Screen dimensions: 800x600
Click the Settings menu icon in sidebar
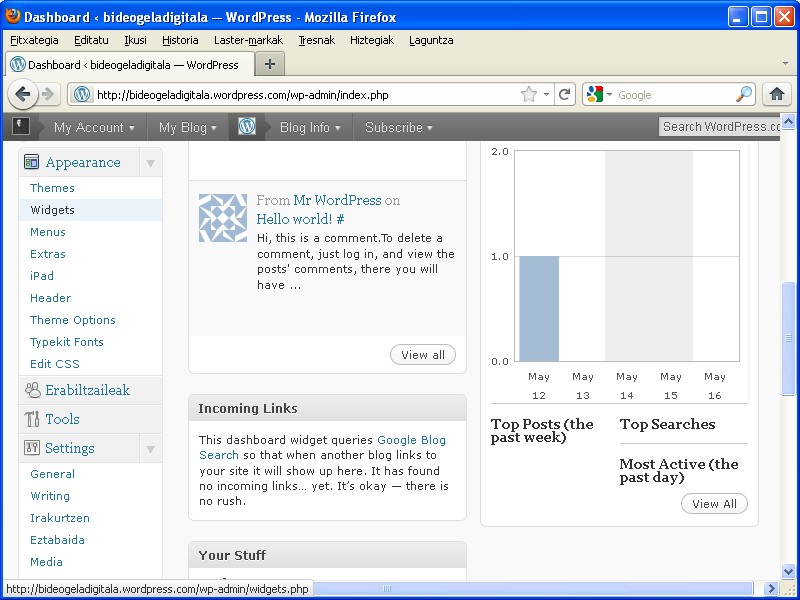click(31, 448)
